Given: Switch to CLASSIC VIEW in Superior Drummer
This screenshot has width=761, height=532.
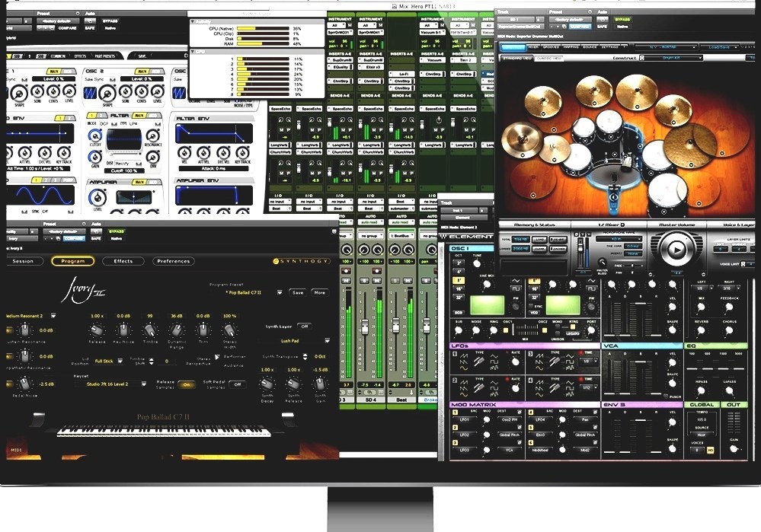Looking at the screenshot, I should coord(549,58).
